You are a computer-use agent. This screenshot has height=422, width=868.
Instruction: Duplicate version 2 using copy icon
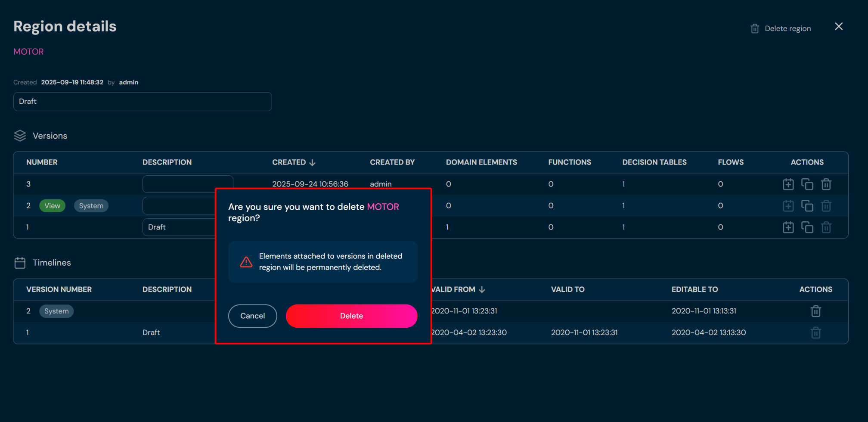[x=807, y=206]
